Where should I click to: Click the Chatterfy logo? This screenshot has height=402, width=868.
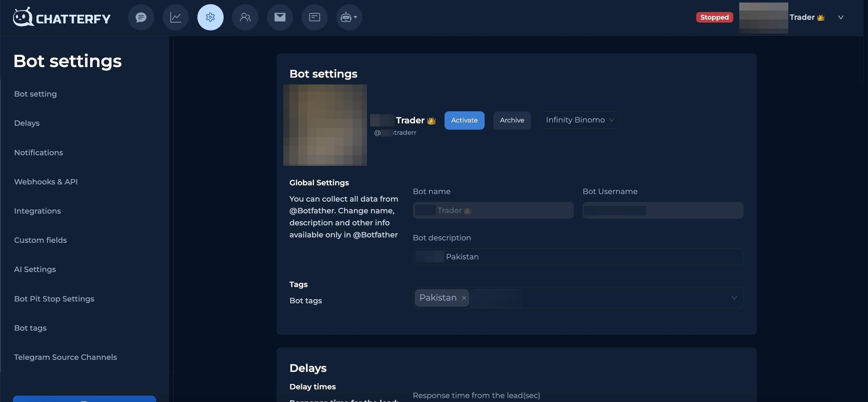(62, 17)
